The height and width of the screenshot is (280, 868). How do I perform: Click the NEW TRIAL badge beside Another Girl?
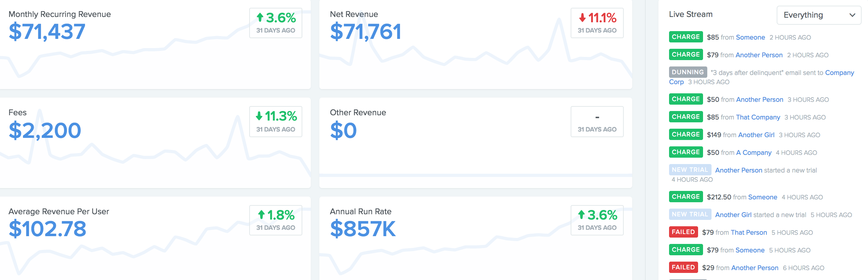690,214
